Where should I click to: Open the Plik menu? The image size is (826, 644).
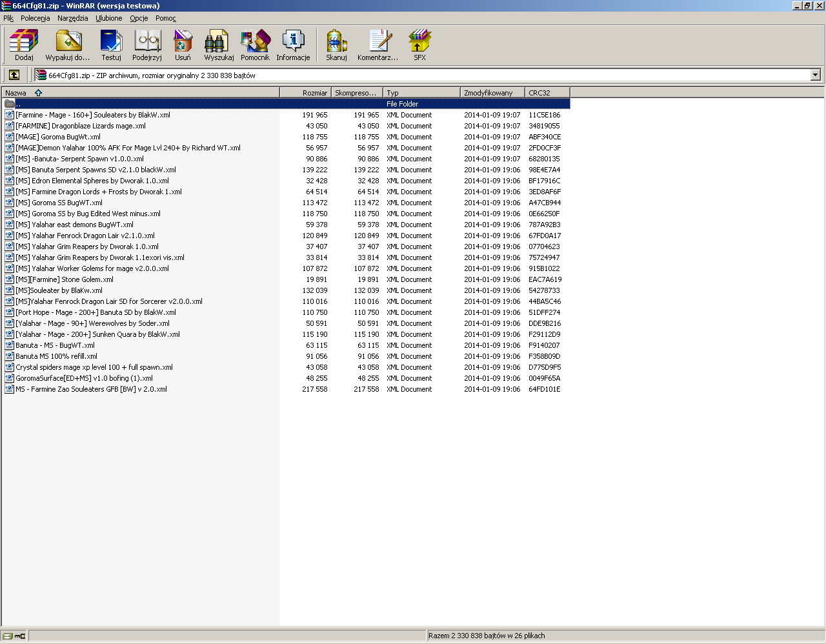(8, 18)
